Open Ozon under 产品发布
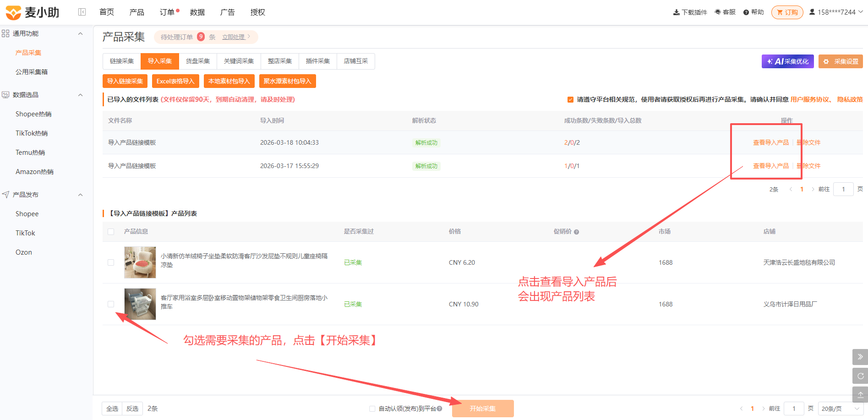Image resolution: width=868 pixels, height=420 pixels. [24, 252]
